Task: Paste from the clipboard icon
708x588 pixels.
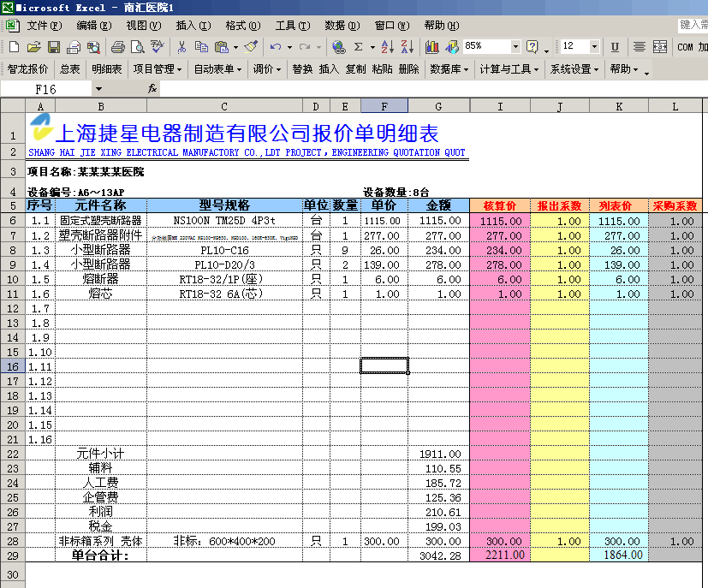Action: (221, 46)
